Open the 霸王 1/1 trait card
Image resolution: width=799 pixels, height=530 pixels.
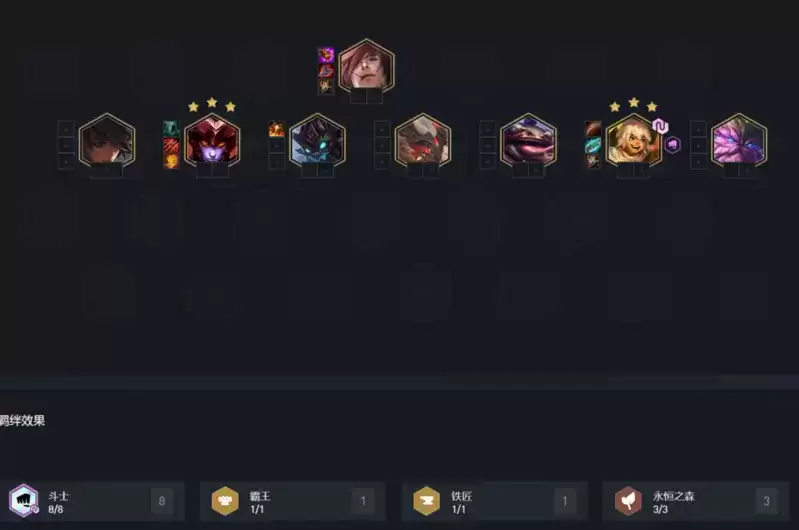[292, 501]
